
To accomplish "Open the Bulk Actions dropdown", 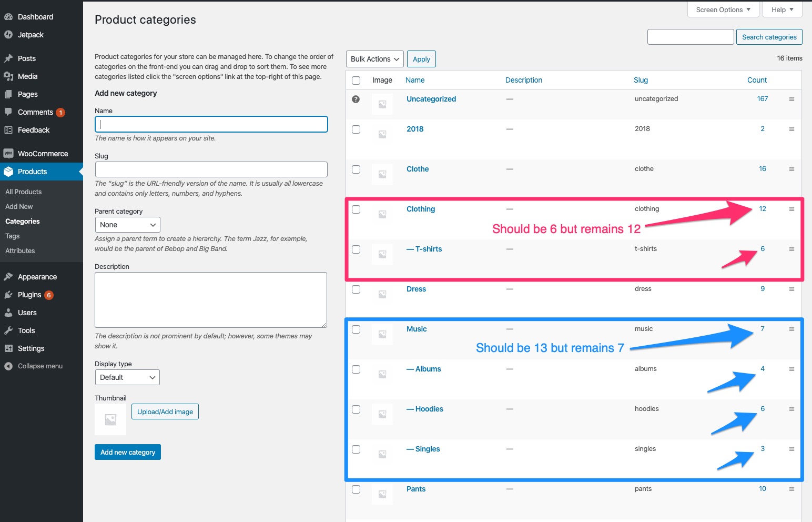I will 375,59.
